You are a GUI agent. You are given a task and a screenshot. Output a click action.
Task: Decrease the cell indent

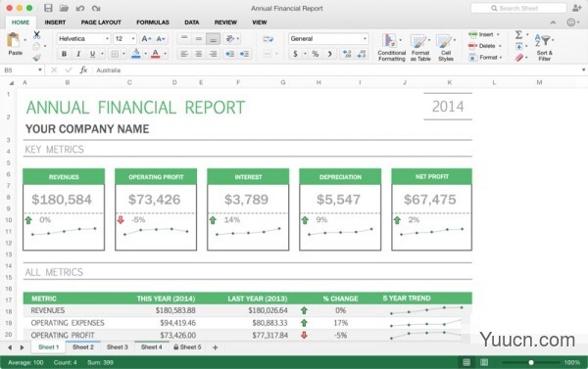pyautogui.click(x=230, y=54)
